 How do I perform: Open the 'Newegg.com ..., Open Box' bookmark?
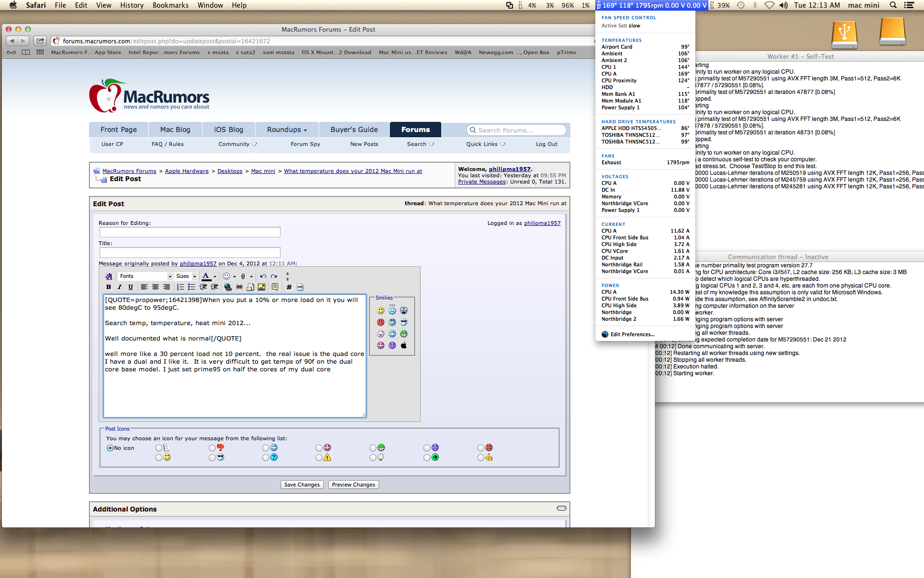pos(514,53)
